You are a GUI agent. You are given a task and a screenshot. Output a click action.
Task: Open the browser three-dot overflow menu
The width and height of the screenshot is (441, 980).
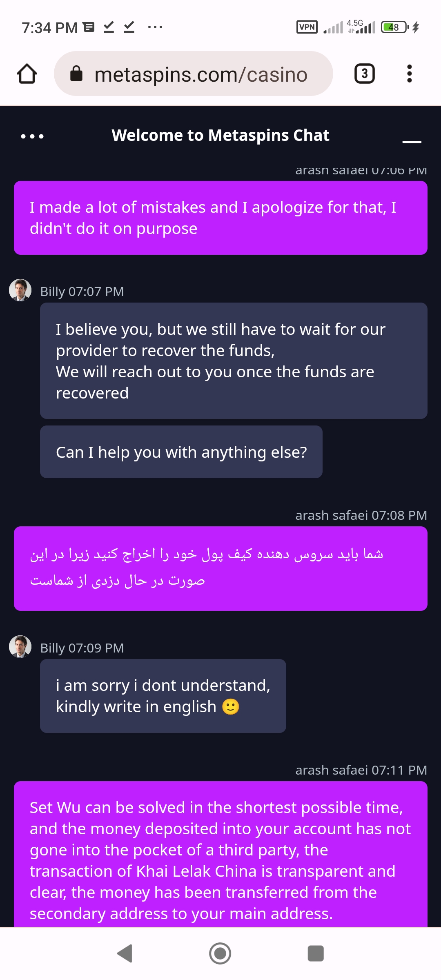[409, 74]
